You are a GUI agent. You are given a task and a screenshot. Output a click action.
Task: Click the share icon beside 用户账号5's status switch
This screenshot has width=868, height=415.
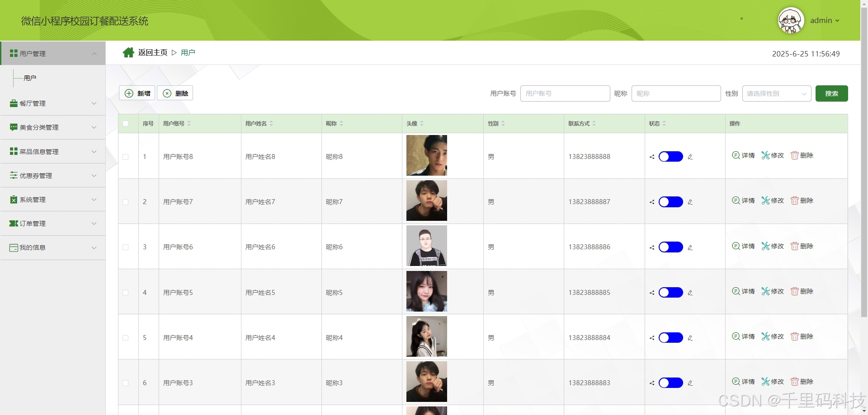[x=652, y=293]
